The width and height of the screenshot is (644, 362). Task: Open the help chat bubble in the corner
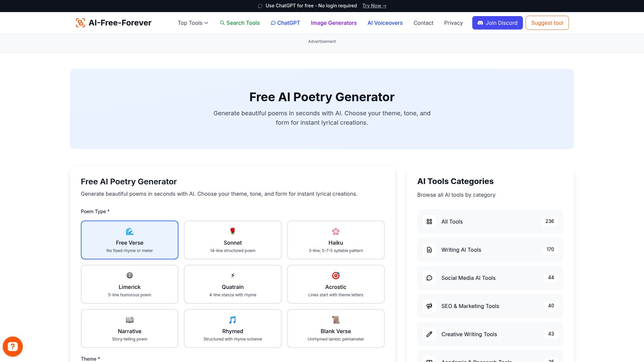(x=13, y=346)
